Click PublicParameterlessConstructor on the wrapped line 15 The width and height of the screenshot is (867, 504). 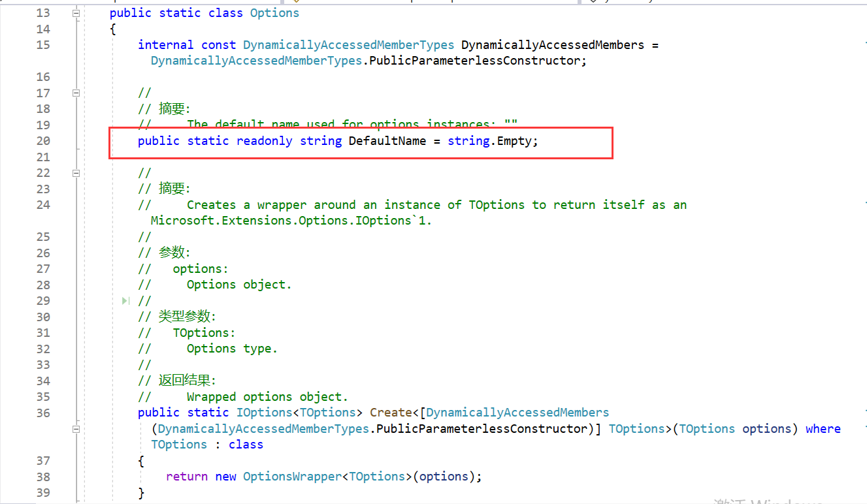475,61
